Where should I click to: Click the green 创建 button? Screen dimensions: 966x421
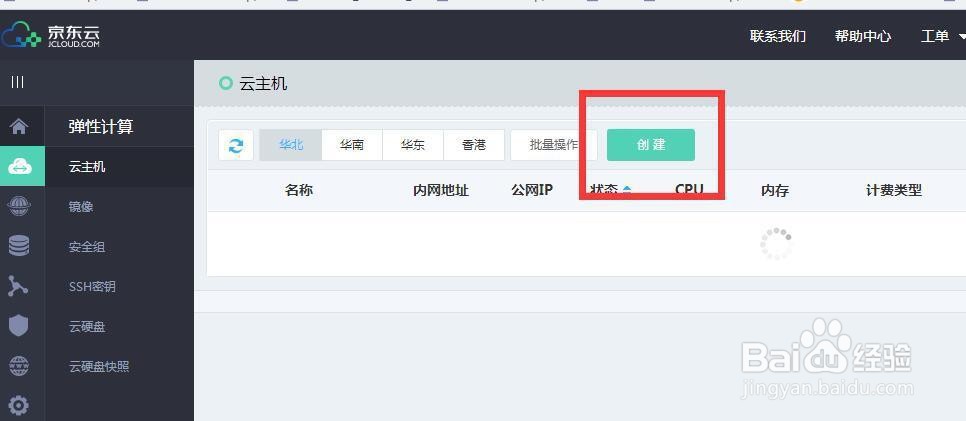[x=651, y=145]
